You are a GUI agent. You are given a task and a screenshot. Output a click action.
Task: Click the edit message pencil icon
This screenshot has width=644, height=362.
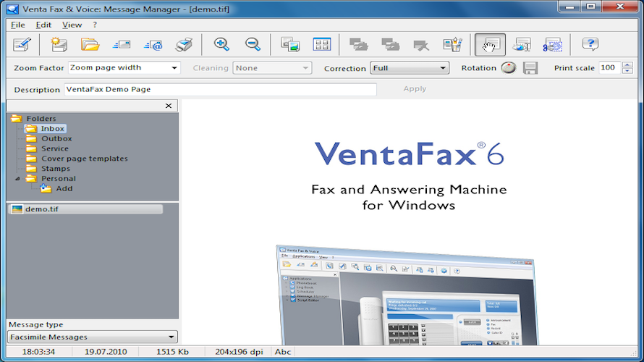(22, 44)
